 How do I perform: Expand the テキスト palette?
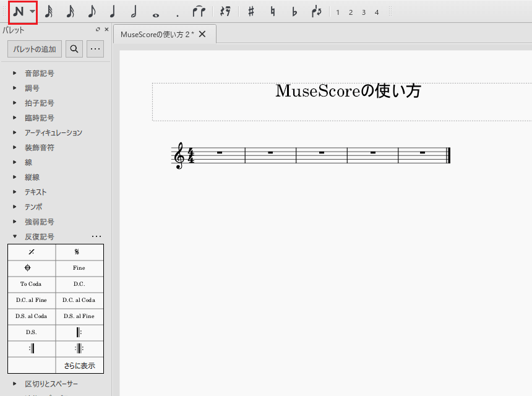point(15,192)
